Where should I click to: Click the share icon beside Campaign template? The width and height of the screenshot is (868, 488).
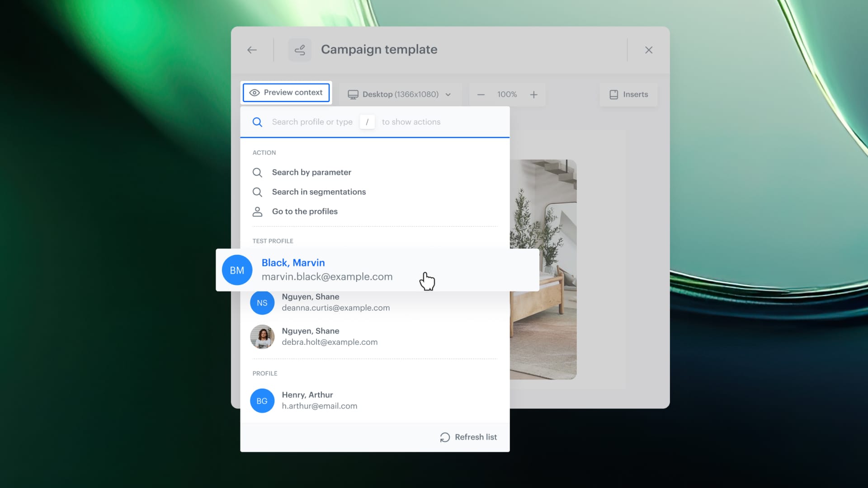pos(300,50)
